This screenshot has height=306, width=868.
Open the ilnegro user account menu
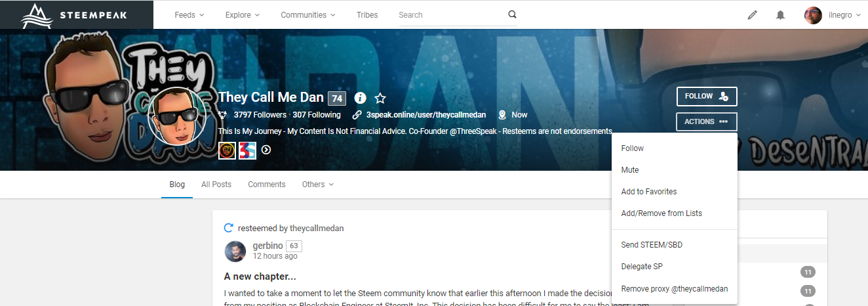832,15
